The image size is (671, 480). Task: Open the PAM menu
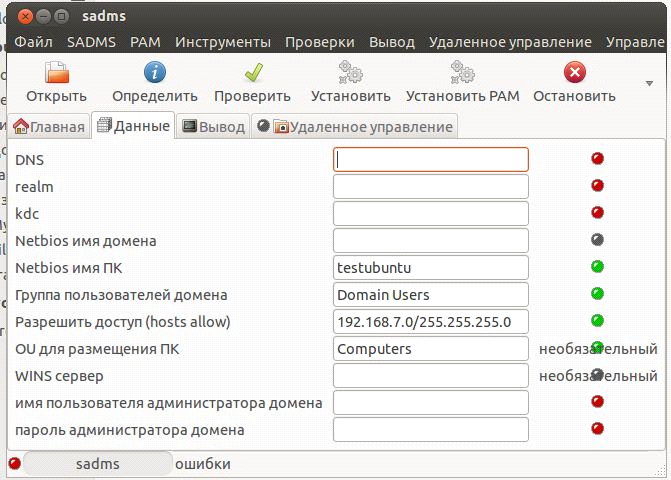click(x=145, y=42)
